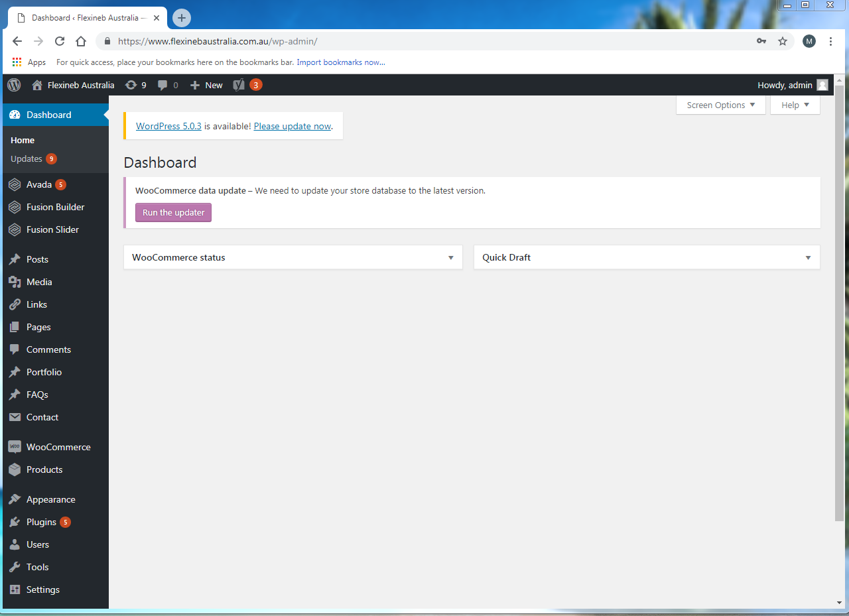Open the WooCommerce menu label

tap(58, 447)
